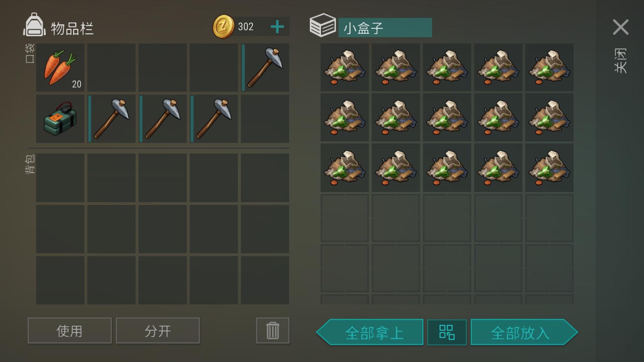644x362 pixels.
Task: Select the carrots stack in the pocket
Action: [60, 67]
